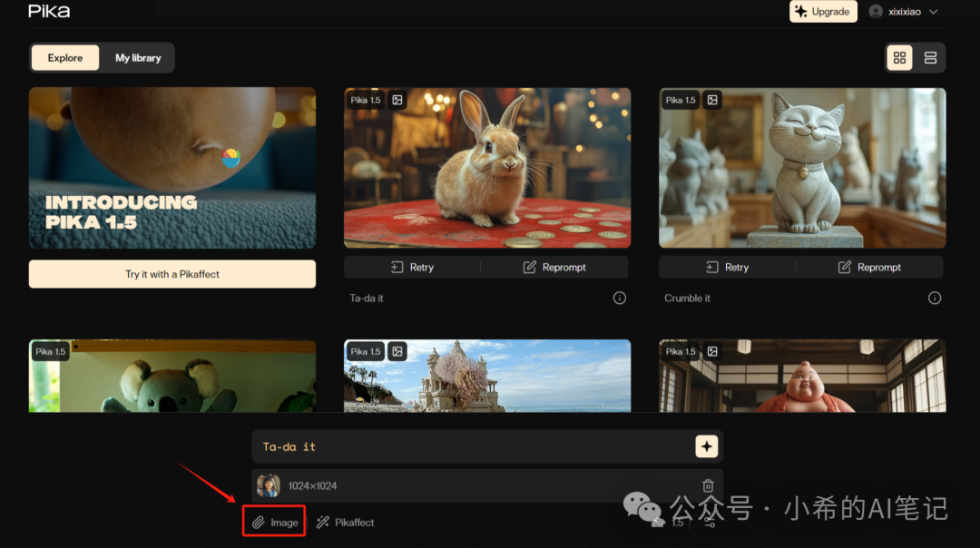Click the image icon on sumo video
The height and width of the screenshot is (548, 980).
(712, 352)
